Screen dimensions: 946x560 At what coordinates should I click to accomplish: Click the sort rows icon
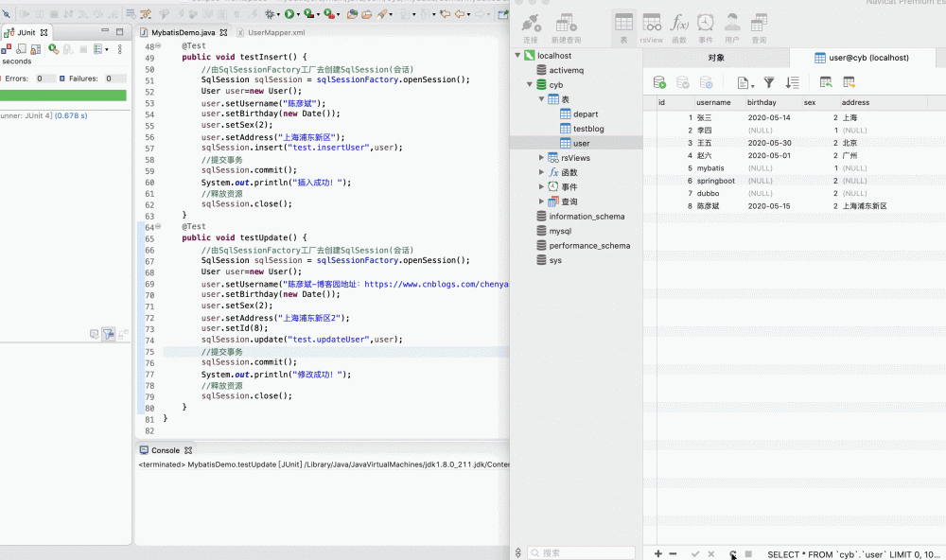[x=793, y=83]
